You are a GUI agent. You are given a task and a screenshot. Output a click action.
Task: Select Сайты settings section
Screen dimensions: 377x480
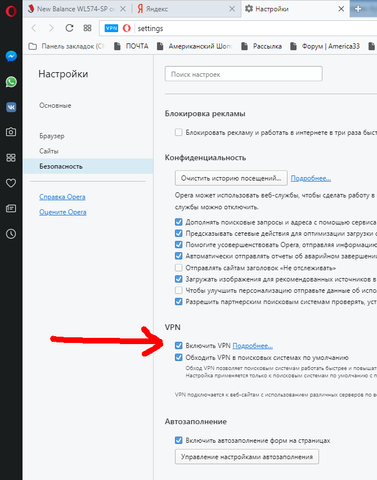(49, 151)
